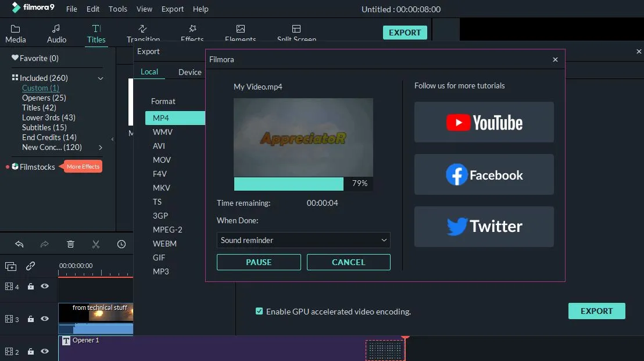Viewport: 644px width, 361px height.
Task: Toggle lock on track 4
Action: pos(31,286)
